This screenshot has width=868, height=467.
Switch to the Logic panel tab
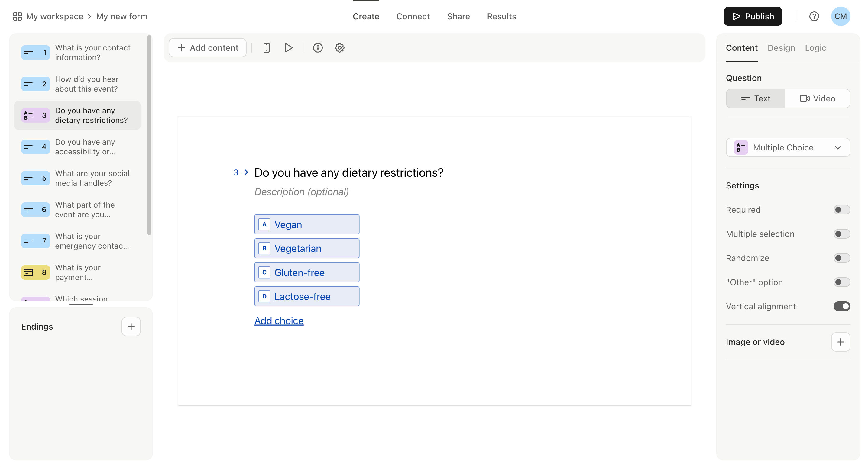815,48
